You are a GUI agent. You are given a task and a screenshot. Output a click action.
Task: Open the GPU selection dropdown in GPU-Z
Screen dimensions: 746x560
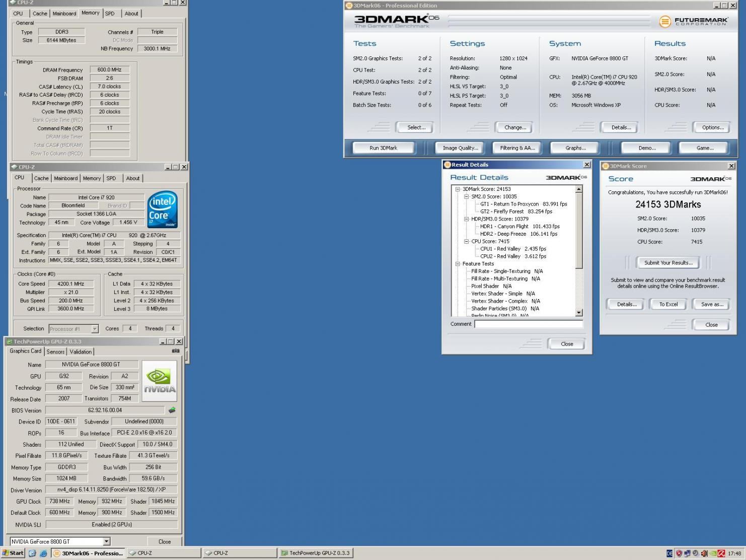pos(106,541)
